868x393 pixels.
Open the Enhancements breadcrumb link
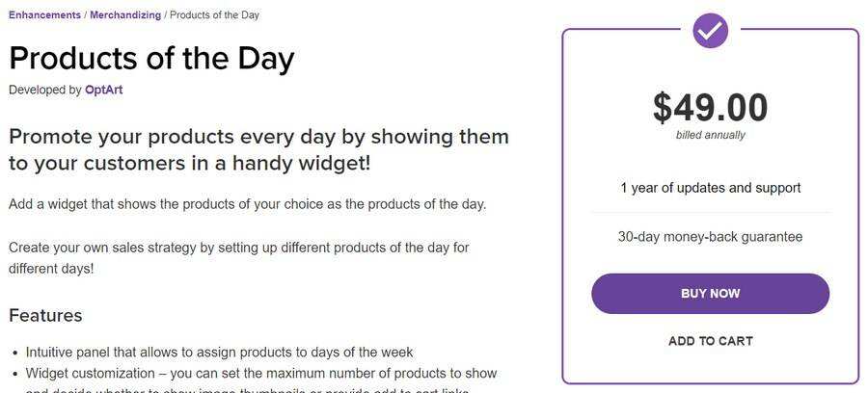(x=44, y=15)
